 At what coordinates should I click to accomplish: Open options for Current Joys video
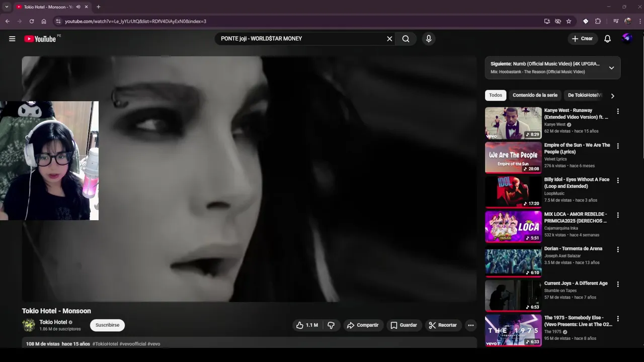click(618, 285)
